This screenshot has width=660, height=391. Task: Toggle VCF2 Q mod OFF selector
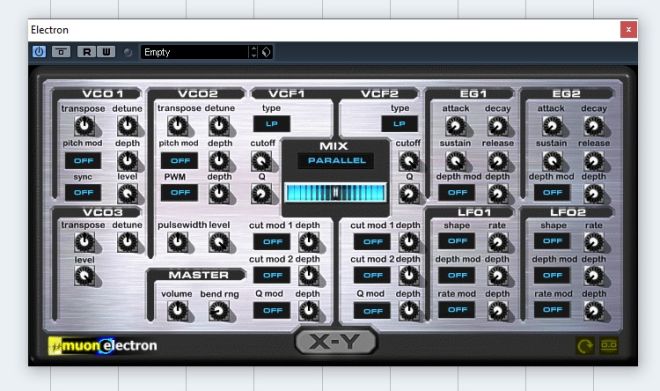(372, 311)
